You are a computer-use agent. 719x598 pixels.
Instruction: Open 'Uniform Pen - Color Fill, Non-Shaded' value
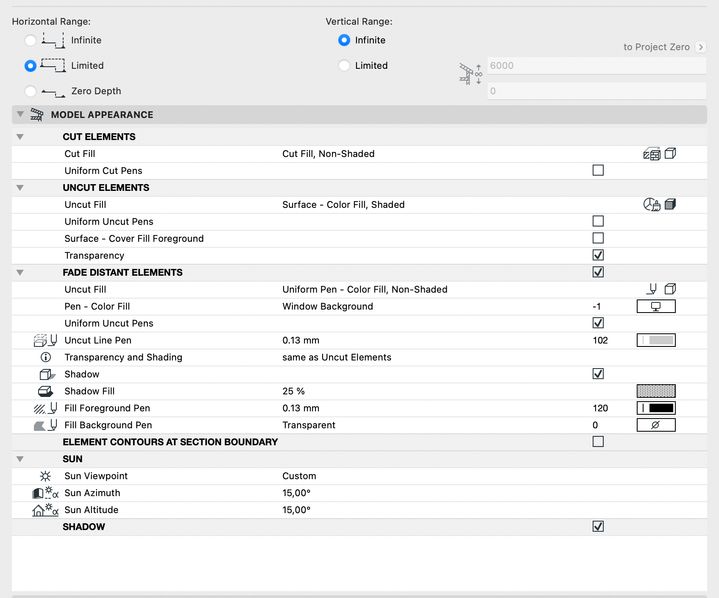pyautogui.click(x=365, y=289)
